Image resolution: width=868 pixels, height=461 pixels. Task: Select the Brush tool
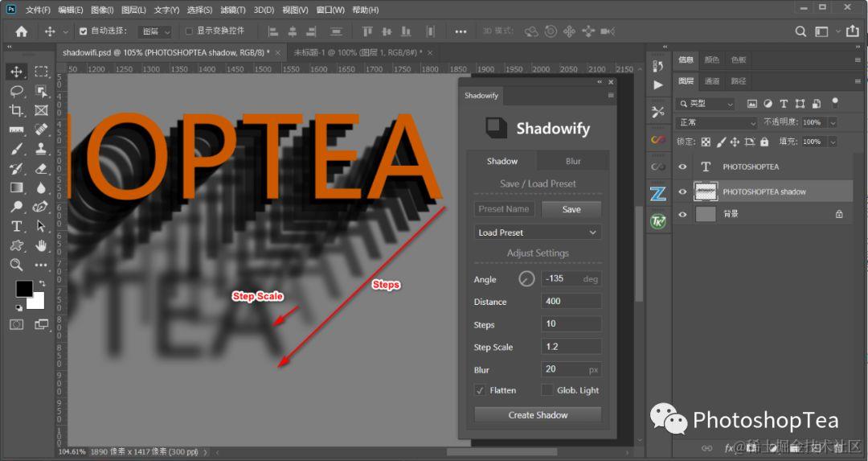pos(17,149)
